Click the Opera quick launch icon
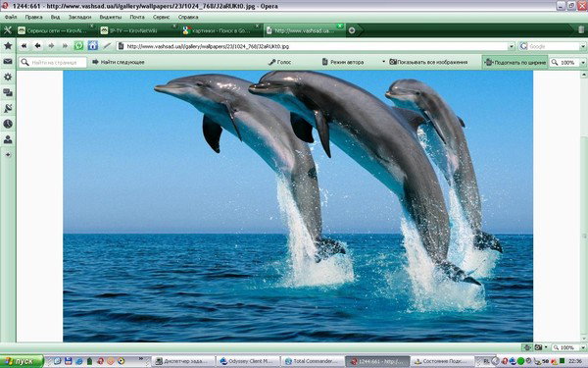588x368 pixels. (101, 361)
